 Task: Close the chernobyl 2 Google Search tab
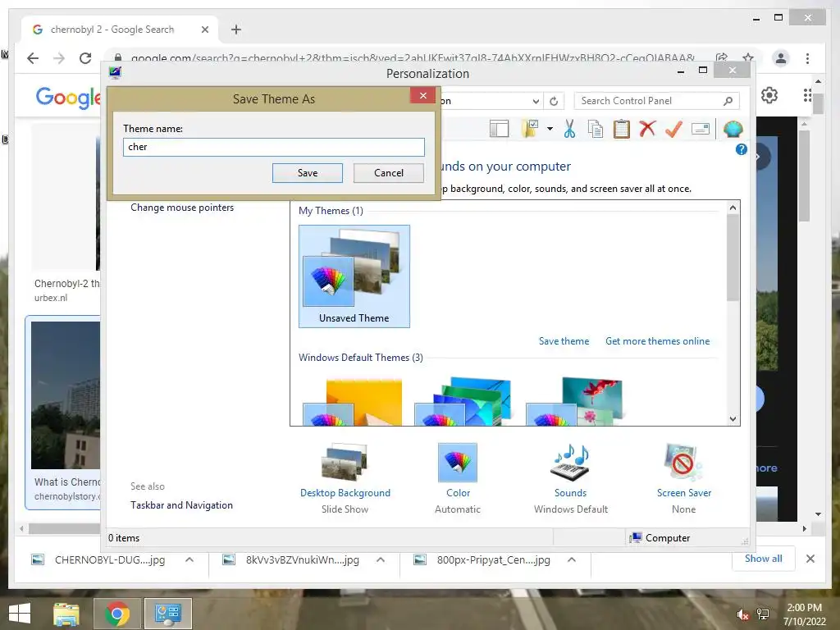[x=204, y=30]
